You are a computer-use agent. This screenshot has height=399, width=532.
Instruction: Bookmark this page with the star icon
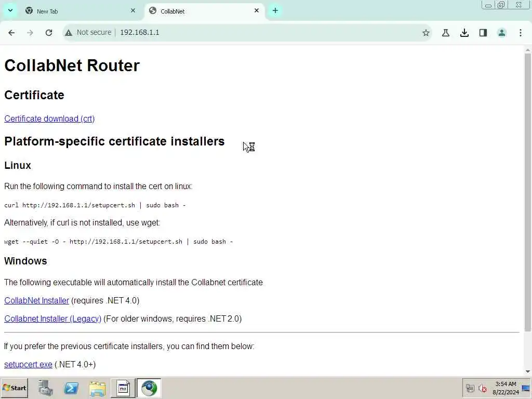pyautogui.click(x=426, y=33)
